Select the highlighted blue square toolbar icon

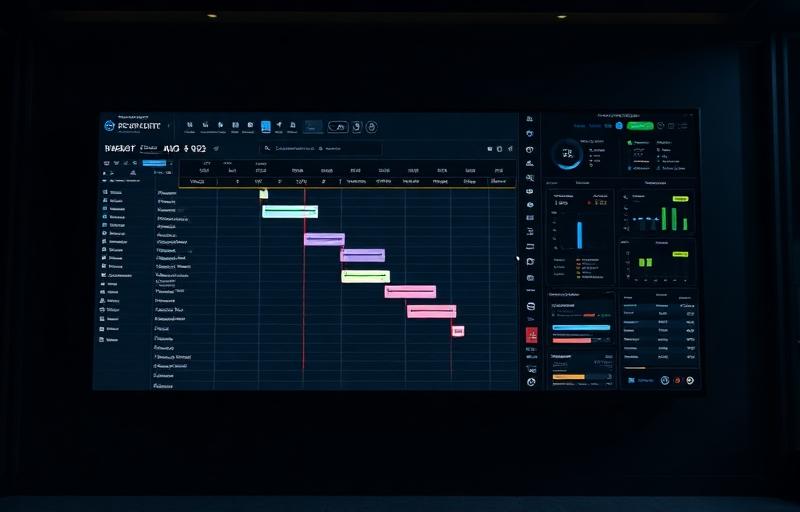tap(266, 126)
